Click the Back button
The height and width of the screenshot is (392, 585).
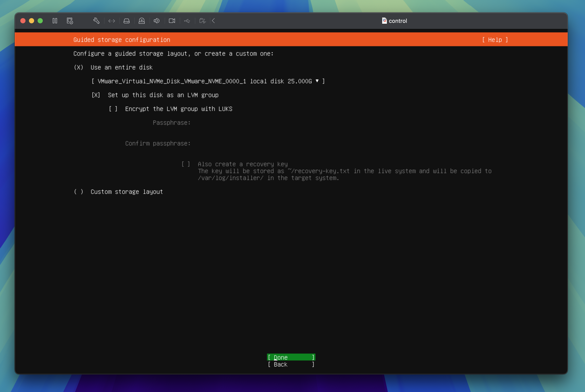point(291,365)
